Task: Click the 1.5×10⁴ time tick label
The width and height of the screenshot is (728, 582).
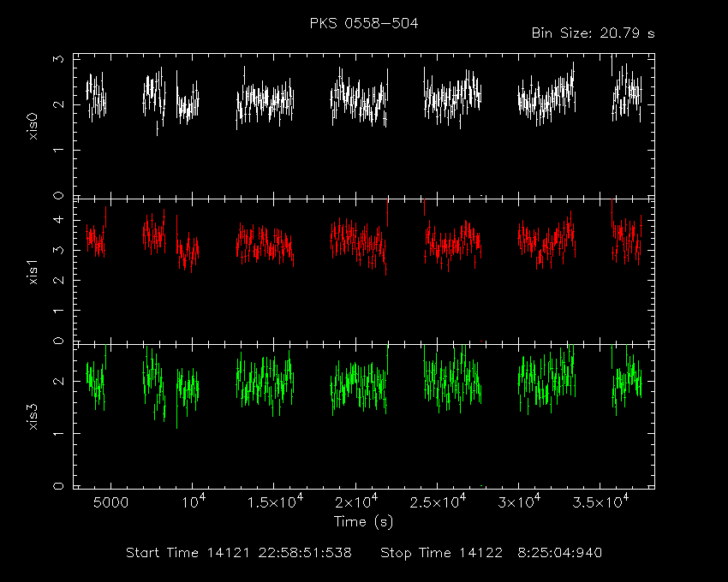Action: pyautogui.click(x=275, y=502)
